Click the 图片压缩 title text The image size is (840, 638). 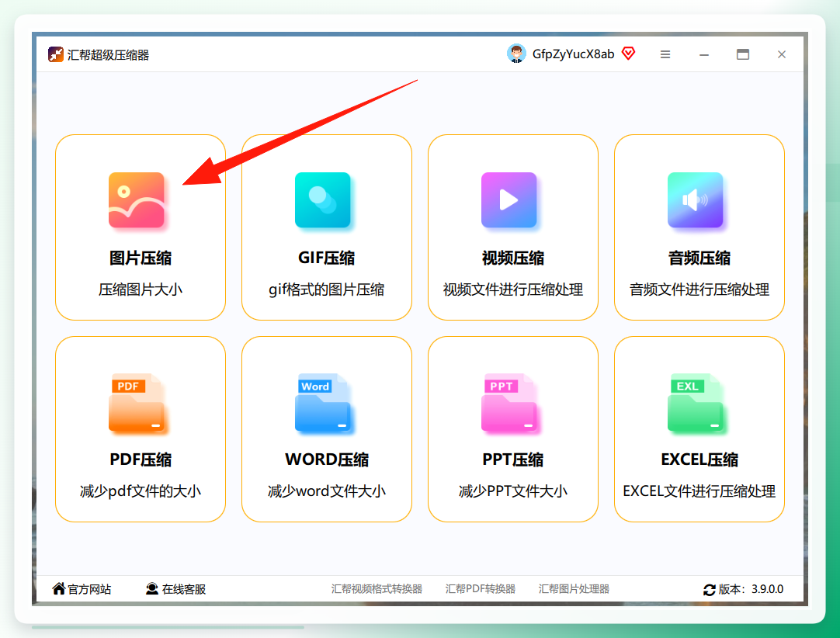click(x=141, y=258)
